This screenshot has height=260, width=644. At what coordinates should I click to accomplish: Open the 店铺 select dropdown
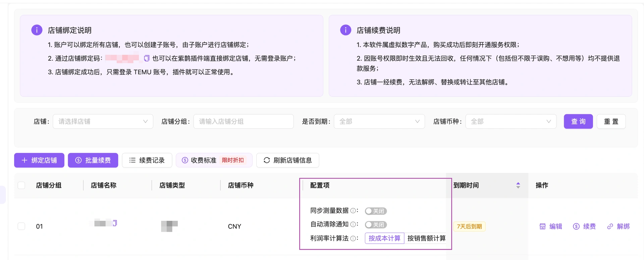pyautogui.click(x=103, y=121)
